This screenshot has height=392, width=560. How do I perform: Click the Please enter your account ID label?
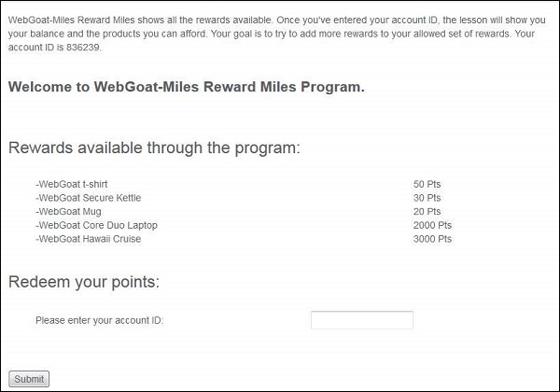point(99,321)
